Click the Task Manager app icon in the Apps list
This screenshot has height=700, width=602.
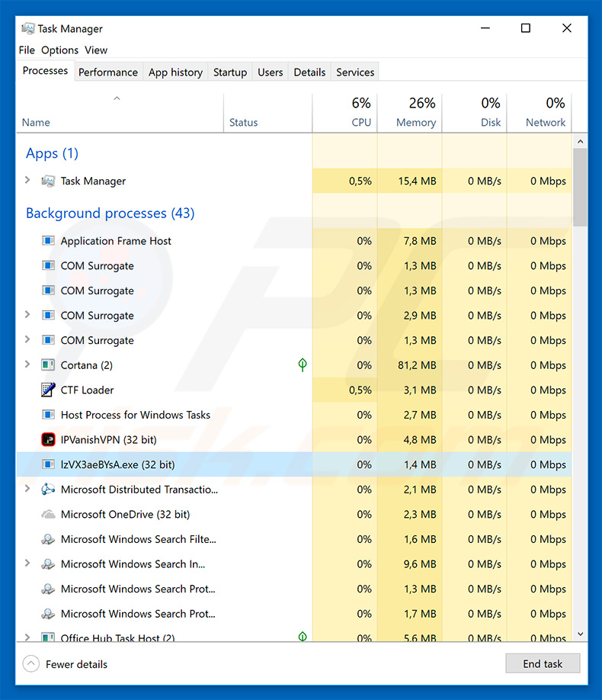click(48, 181)
